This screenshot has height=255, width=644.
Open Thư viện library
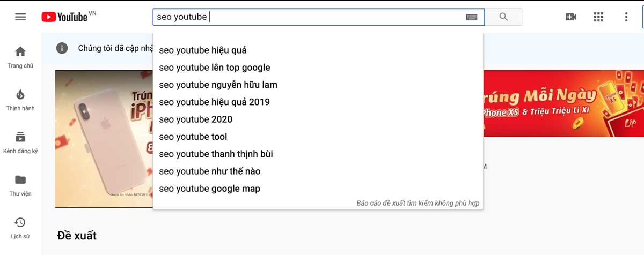[20, 185]
